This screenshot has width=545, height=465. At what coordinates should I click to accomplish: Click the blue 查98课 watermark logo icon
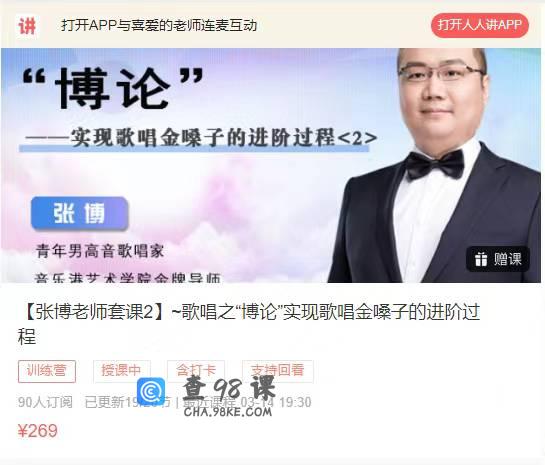[151, 392]
